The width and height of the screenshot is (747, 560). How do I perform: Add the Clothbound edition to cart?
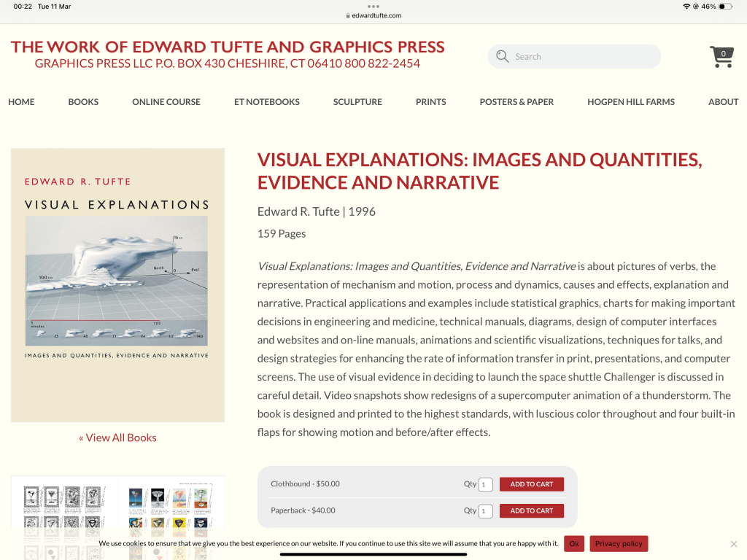coord(531,484)
